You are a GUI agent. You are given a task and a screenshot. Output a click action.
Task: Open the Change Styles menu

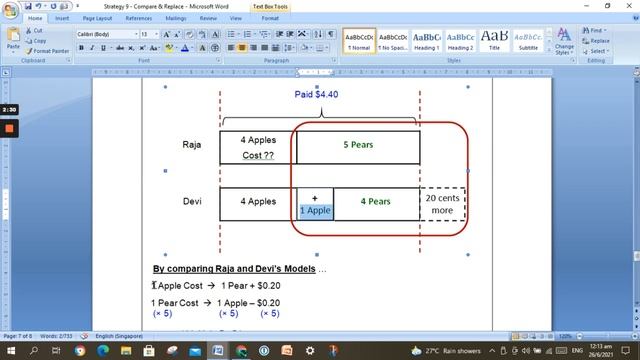pos(564,41)
